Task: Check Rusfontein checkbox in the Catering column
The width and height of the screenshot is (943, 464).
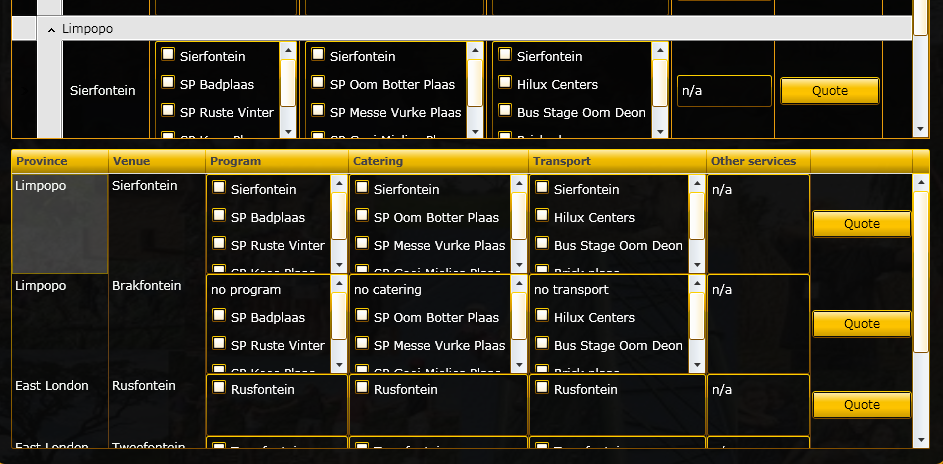Action: point(362,388)
